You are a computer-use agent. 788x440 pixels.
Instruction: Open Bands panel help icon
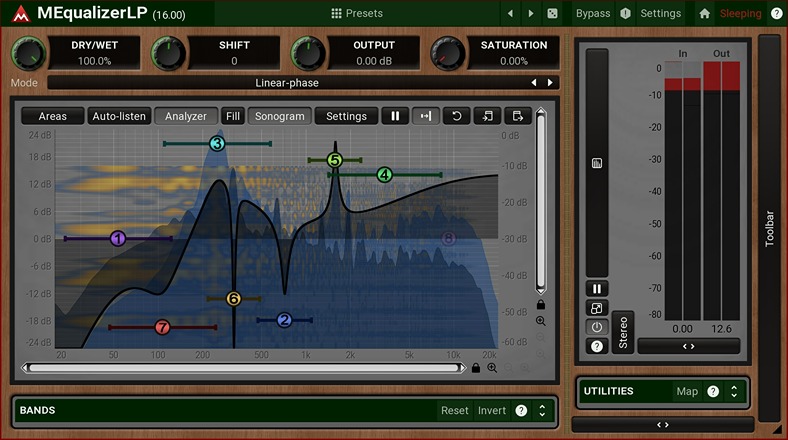coord(521,410)
